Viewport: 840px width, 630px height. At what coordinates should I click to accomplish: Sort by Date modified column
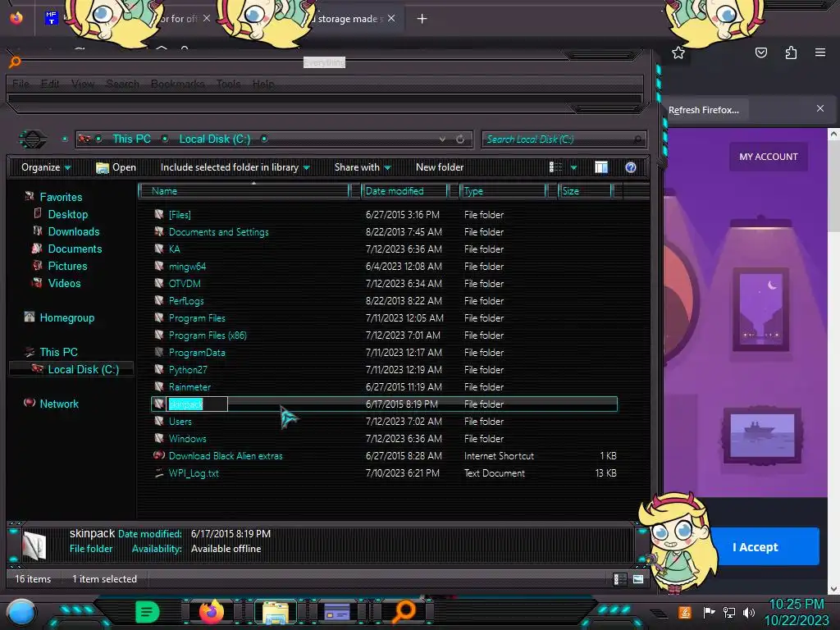[x=404, y=190]
